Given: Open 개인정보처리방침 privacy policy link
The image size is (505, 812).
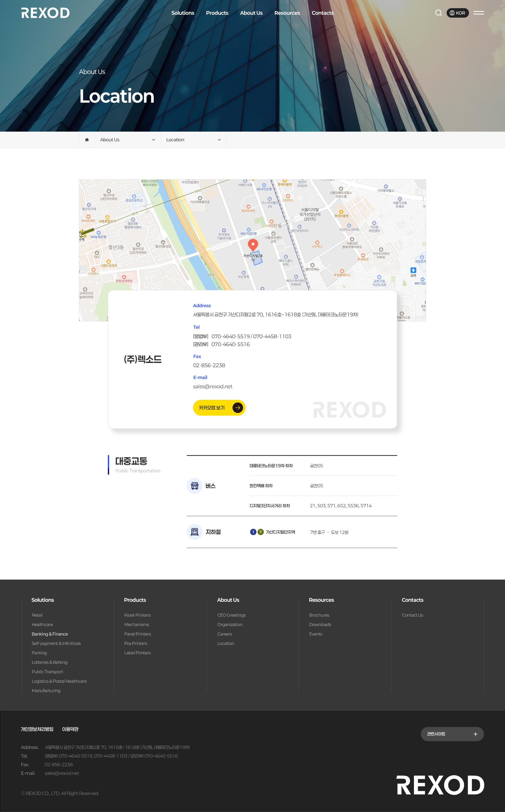Looking at the screenshot, I should pyautogui.click(x=37, y=729).
